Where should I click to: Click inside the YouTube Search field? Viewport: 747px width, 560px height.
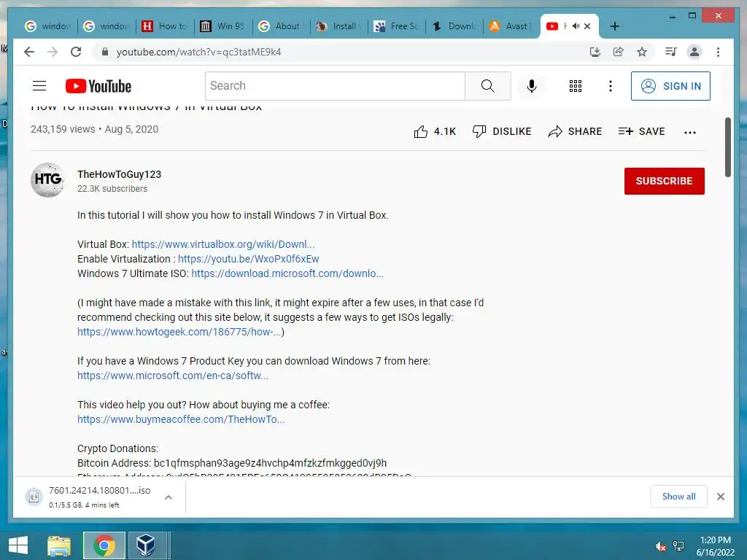point(335,86)
